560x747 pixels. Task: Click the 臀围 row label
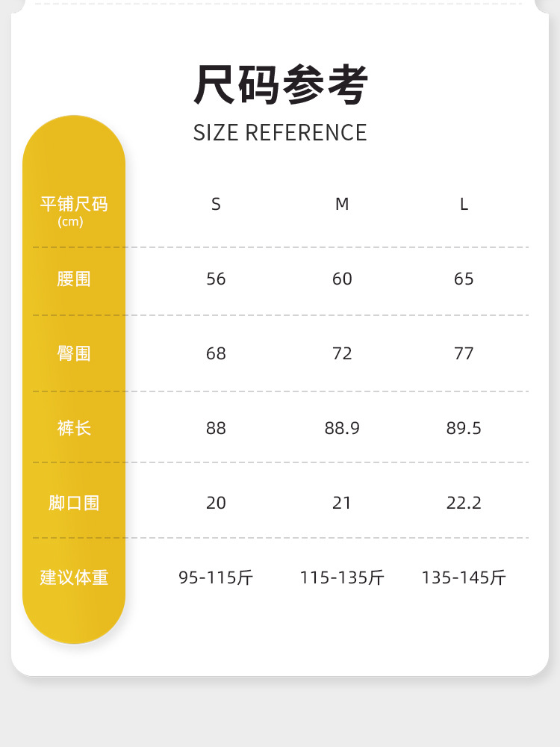point(73,353)
